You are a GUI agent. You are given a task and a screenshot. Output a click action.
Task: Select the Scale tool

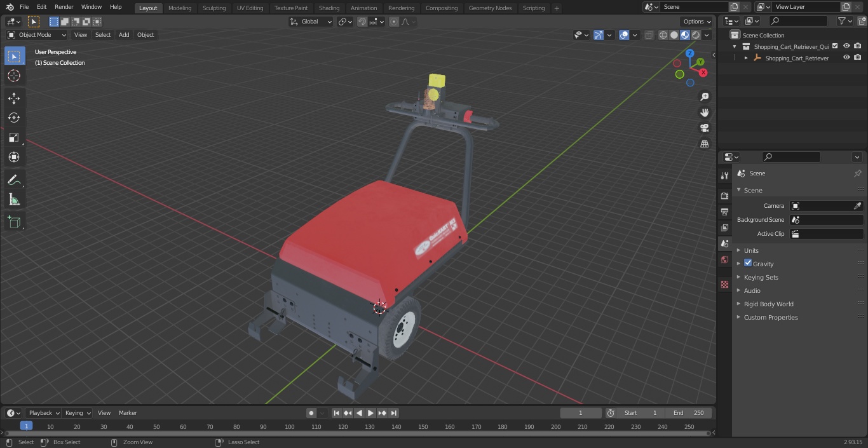14,137
